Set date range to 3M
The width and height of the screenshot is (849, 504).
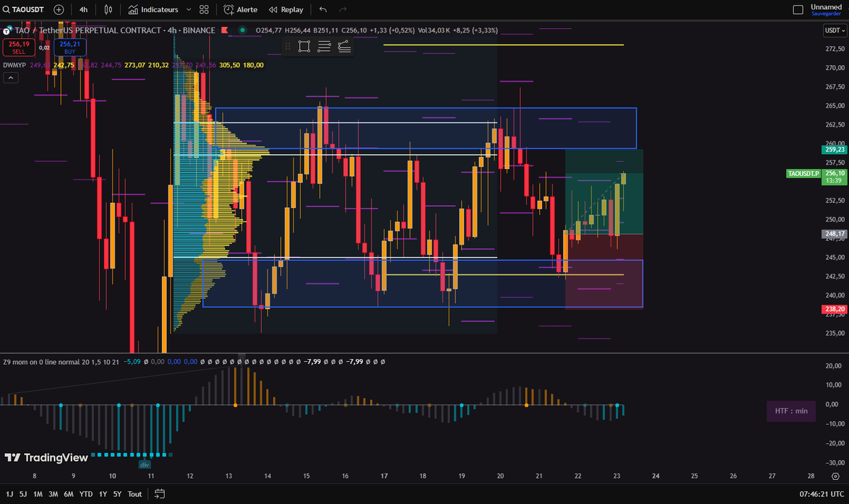click(53, 494)
